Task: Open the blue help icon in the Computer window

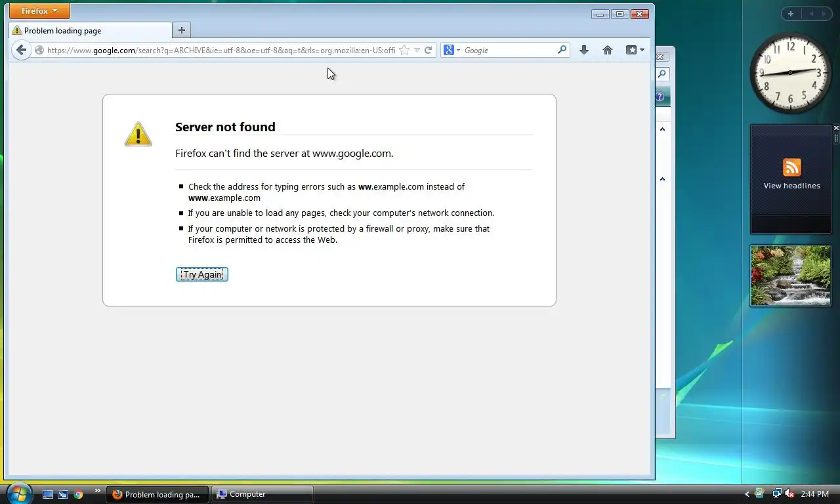Action: [x=660, y=96]
